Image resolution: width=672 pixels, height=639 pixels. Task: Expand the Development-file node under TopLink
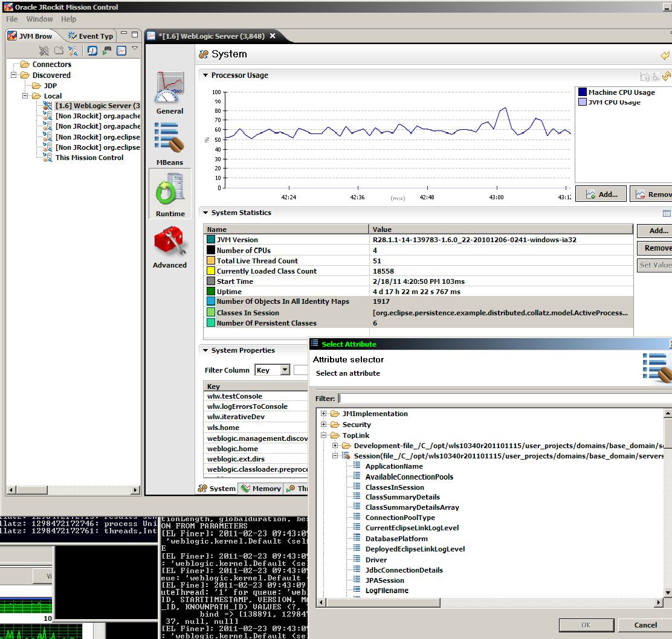point(335,445)
